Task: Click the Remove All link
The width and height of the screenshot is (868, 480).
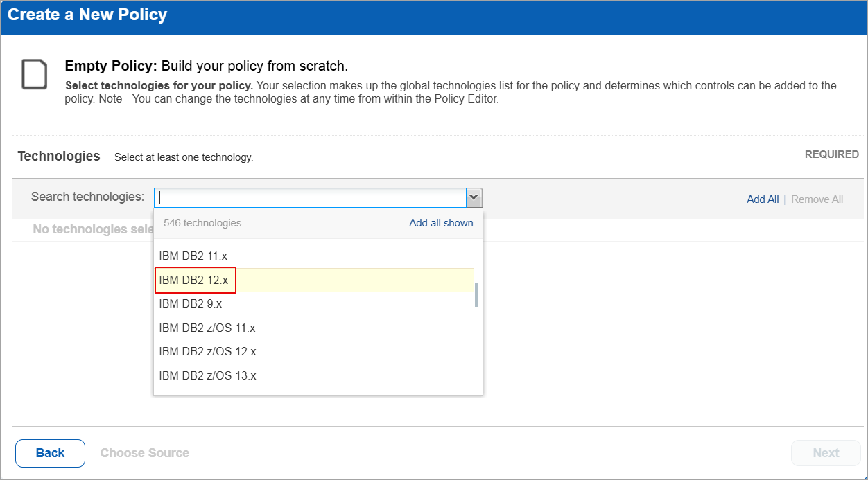Action: click(817, 199)
